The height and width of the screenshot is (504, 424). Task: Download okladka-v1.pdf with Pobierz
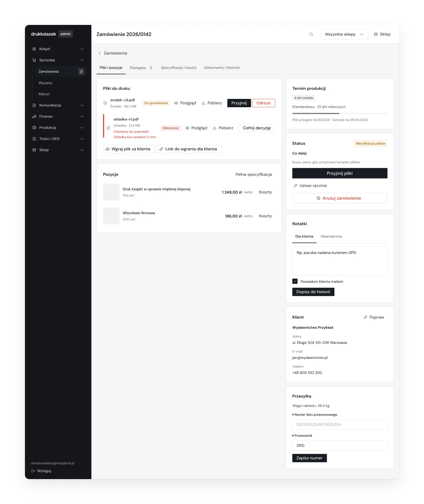click(223, 128)
